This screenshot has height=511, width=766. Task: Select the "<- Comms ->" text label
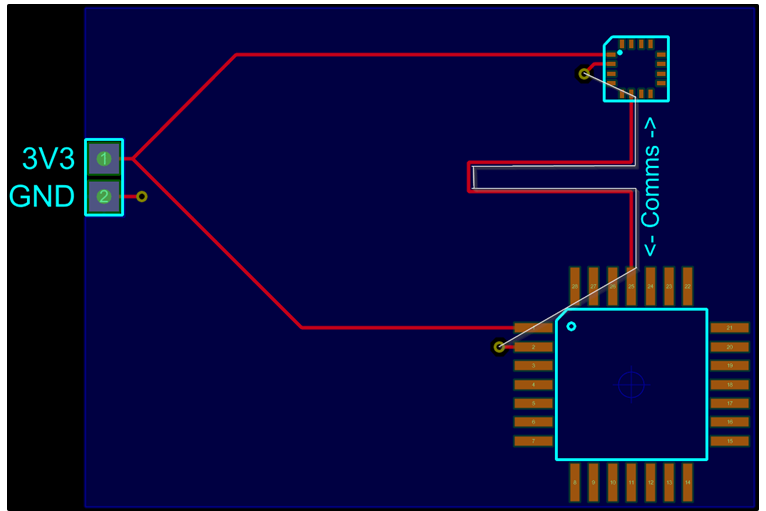coord(651,186)
